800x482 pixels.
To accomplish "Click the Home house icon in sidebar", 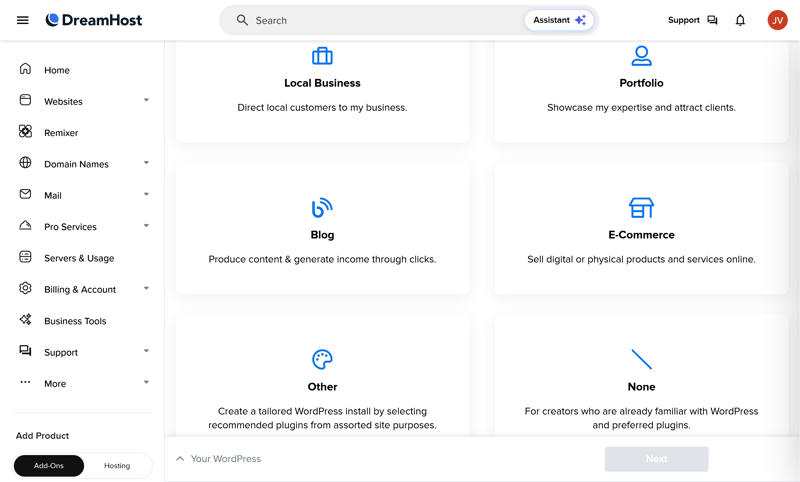I will click(x=25, y=69).
